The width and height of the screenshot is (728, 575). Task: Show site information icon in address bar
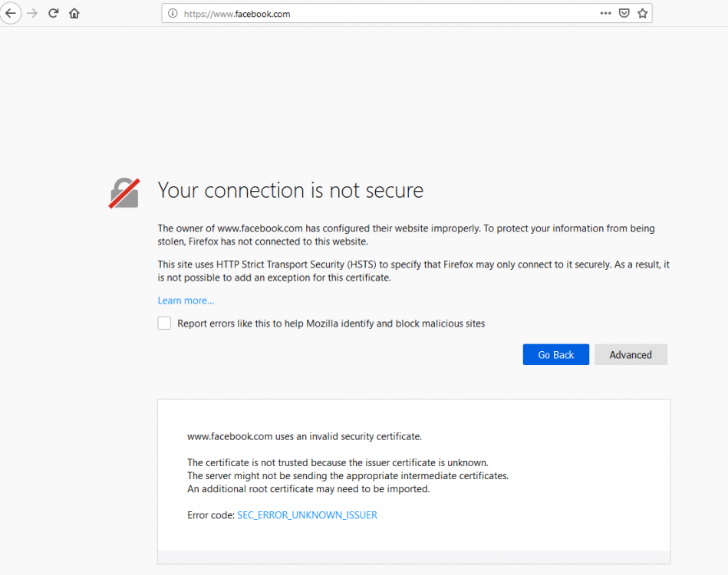tap(173, 14)
